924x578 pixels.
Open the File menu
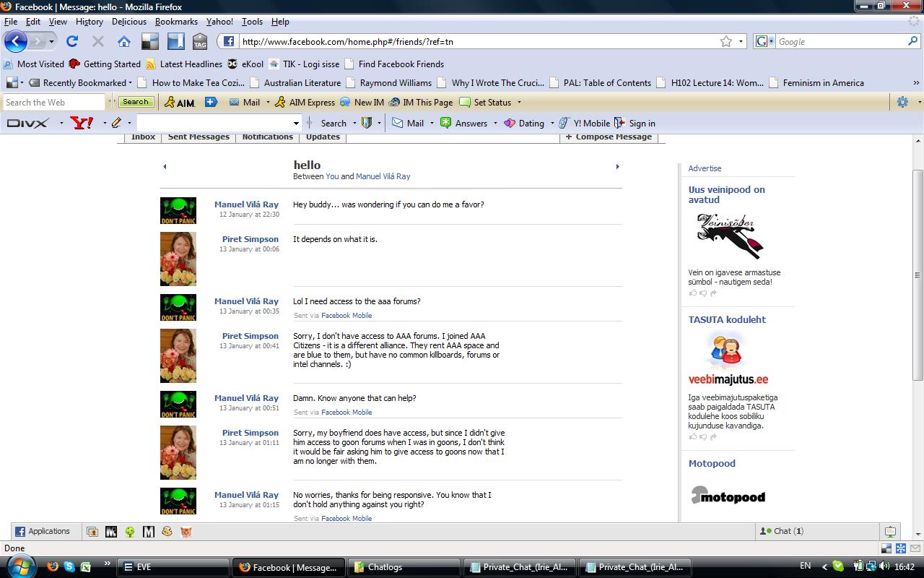point(11,22)
